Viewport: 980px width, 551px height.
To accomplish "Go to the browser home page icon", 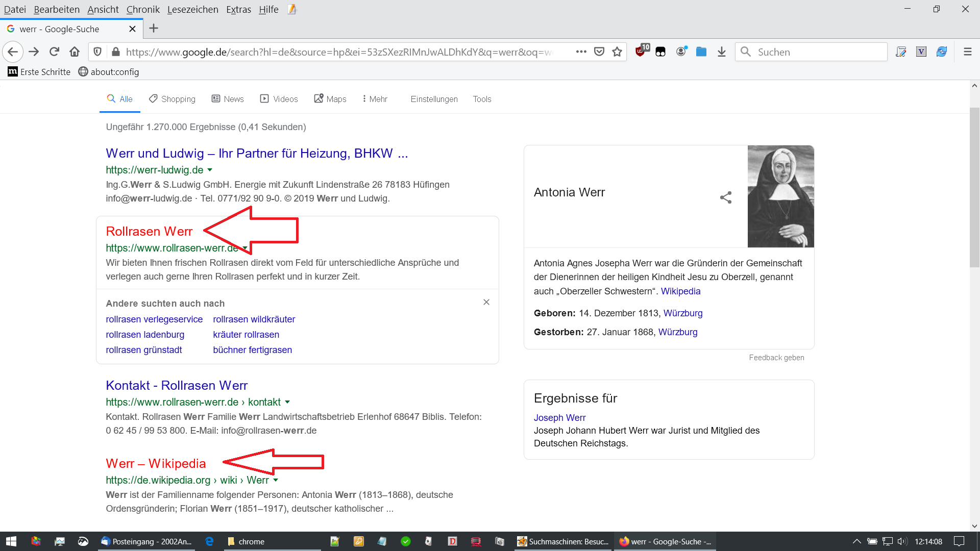I will [x=75, y=52].
